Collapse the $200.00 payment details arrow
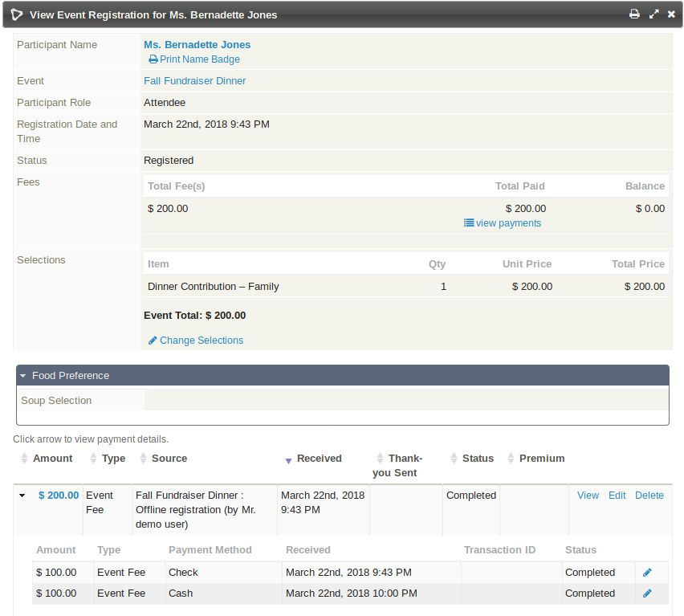The height and width of the screenshot is (616, 684). click(x=22, y=496)
